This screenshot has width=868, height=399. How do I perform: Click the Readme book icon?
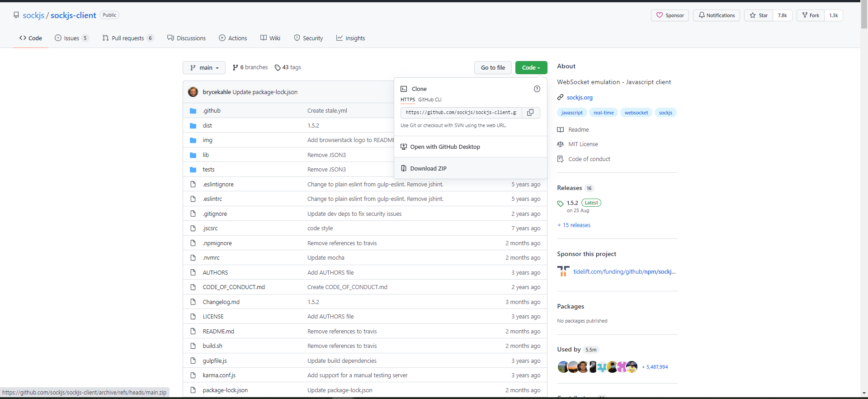[x=561, y=130]
